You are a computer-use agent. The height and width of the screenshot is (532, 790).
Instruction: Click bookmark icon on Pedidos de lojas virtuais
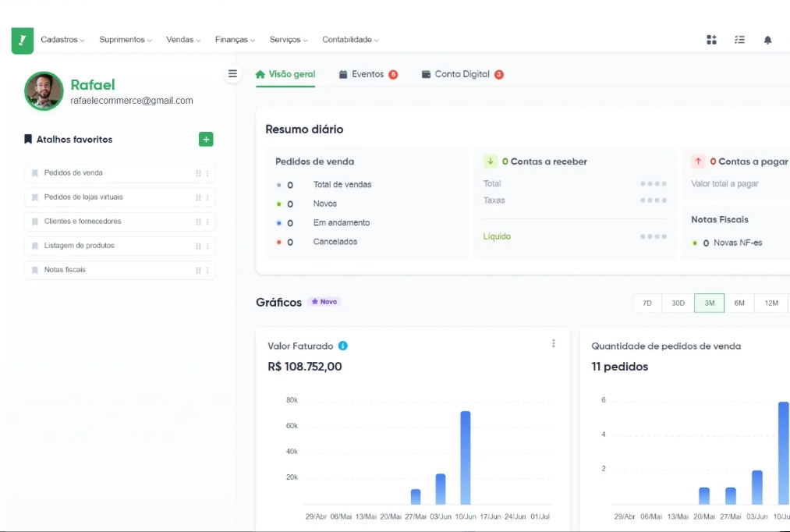click(35, 197)
